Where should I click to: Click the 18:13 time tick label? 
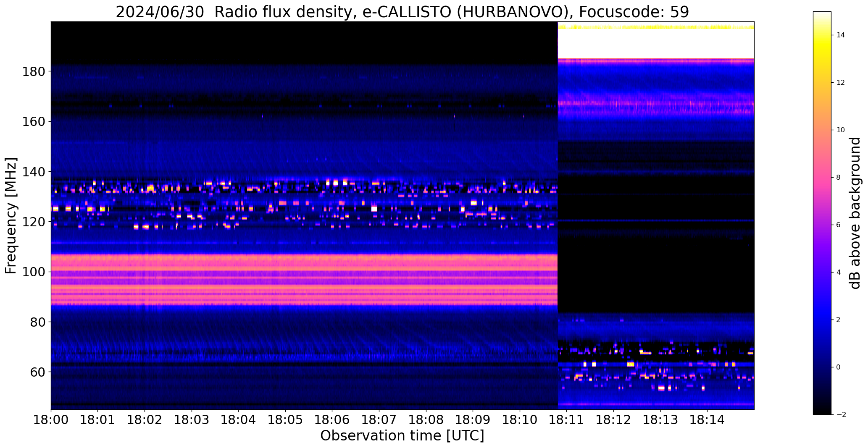(x=660, y=419)
